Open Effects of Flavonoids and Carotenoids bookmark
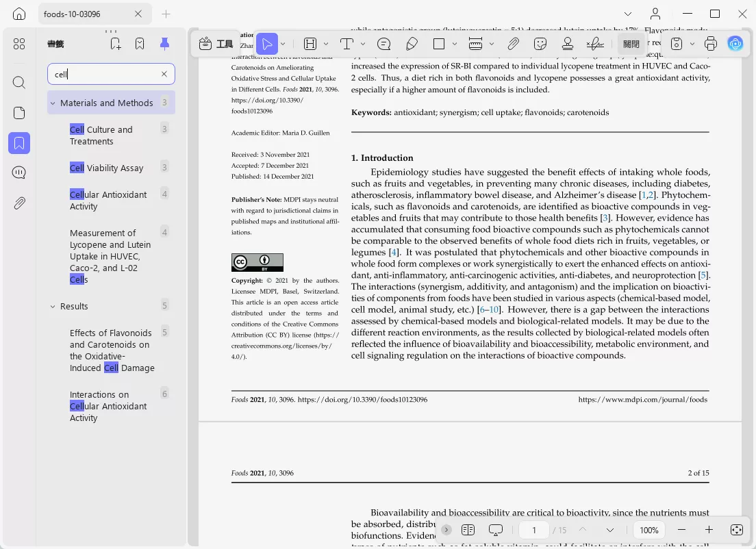The image size is (756, 549). [x=112, y=350]
